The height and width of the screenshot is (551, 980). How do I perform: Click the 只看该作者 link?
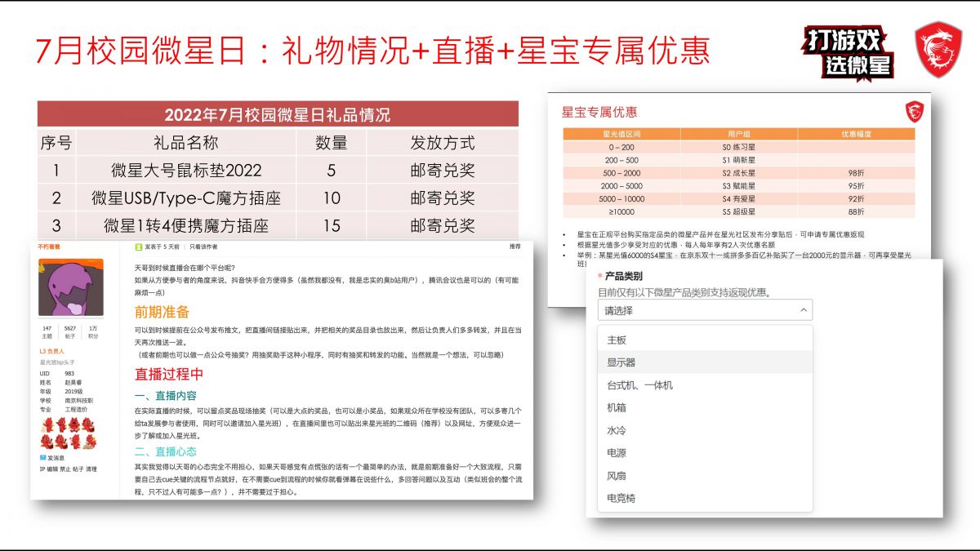click(x=203, y=247)
